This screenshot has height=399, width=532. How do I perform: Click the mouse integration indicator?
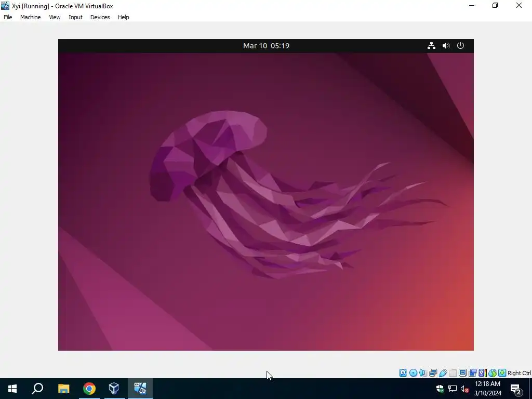(493, 373)
